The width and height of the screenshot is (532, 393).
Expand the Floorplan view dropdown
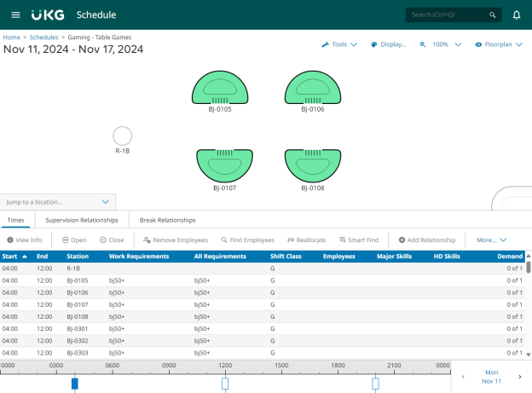[x=518, y=44]
